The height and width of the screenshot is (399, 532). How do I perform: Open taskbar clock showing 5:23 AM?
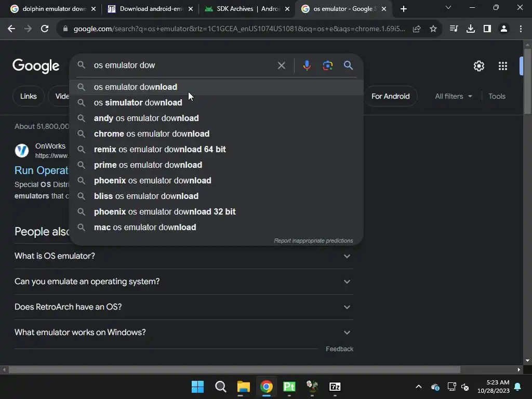494,387
